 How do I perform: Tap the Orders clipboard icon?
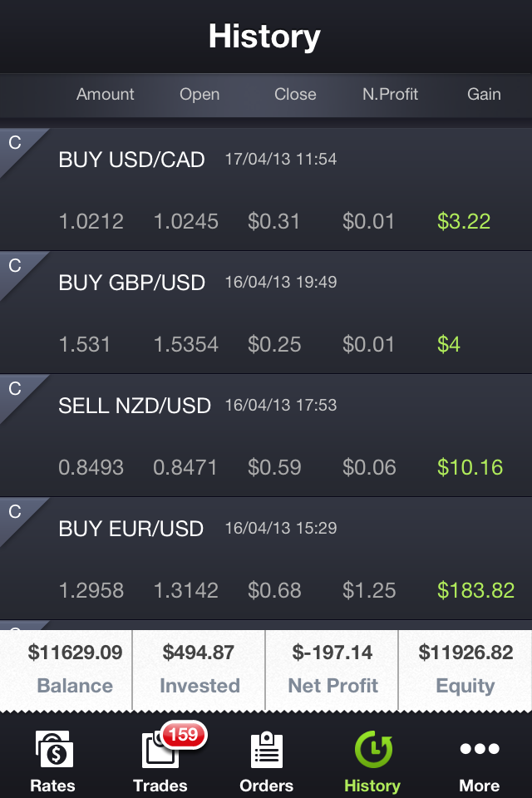coord(266,749)
